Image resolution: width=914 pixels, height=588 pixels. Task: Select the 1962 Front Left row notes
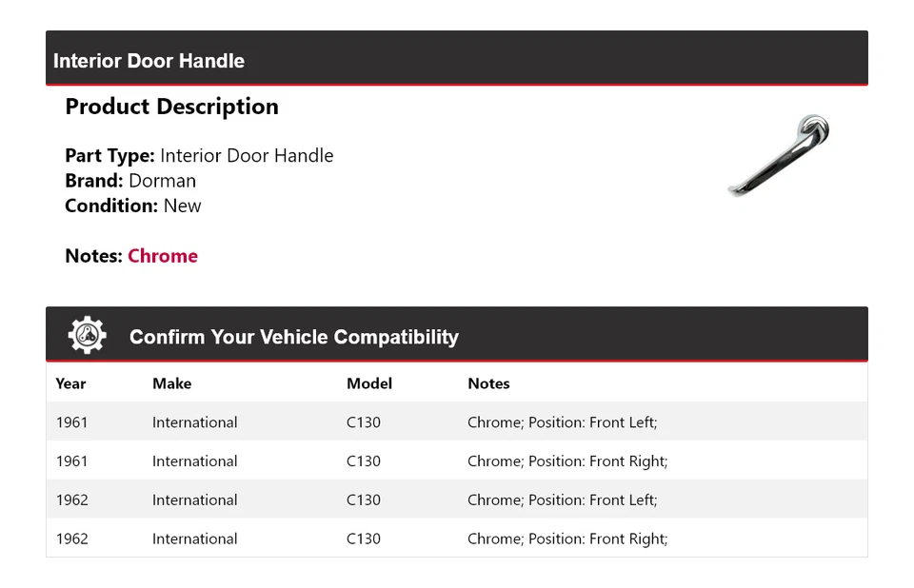coord(562,500)
